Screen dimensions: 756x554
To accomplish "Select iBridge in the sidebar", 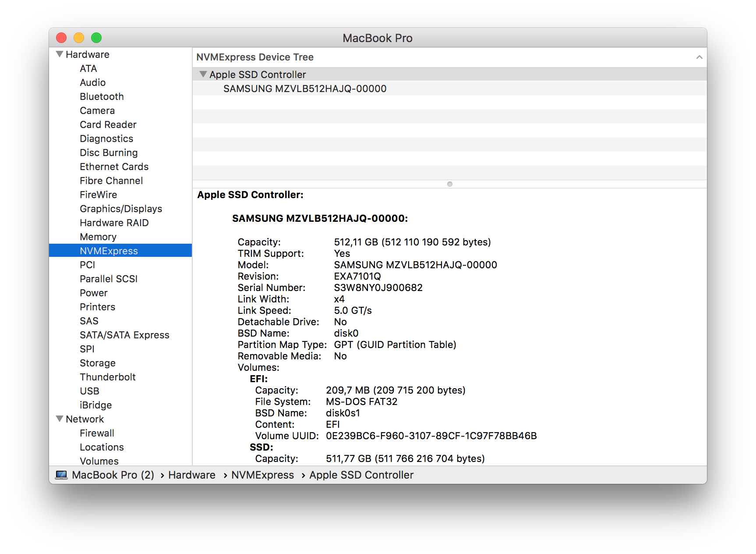I will pos(95,405).
